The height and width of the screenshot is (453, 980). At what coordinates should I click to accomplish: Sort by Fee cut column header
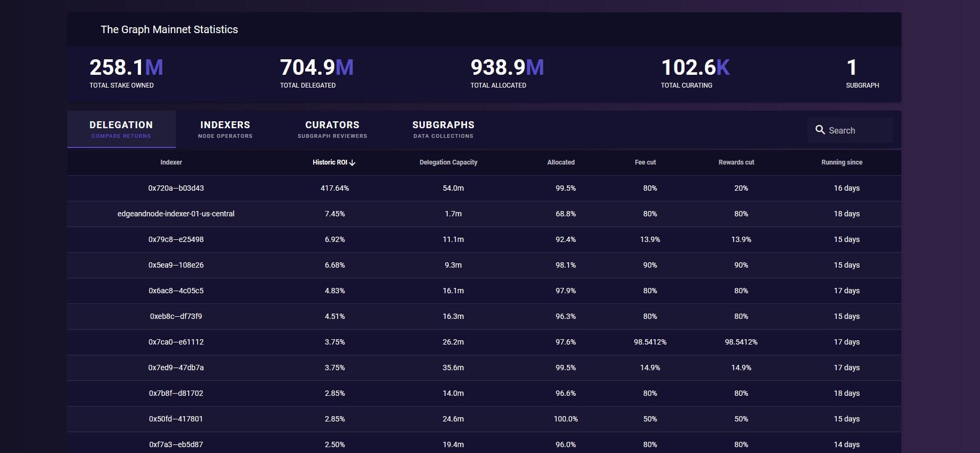pos(645,162)
